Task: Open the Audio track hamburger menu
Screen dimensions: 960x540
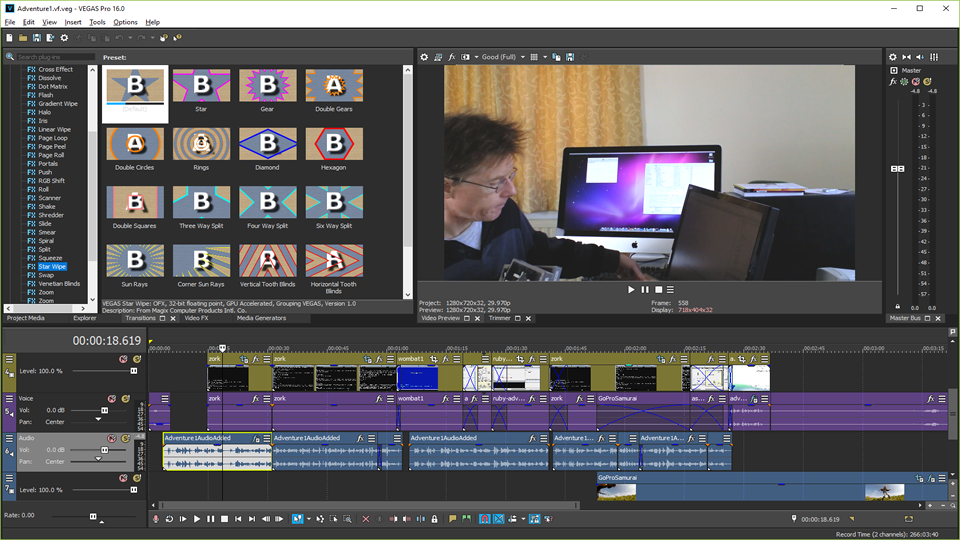Action: 9,438
